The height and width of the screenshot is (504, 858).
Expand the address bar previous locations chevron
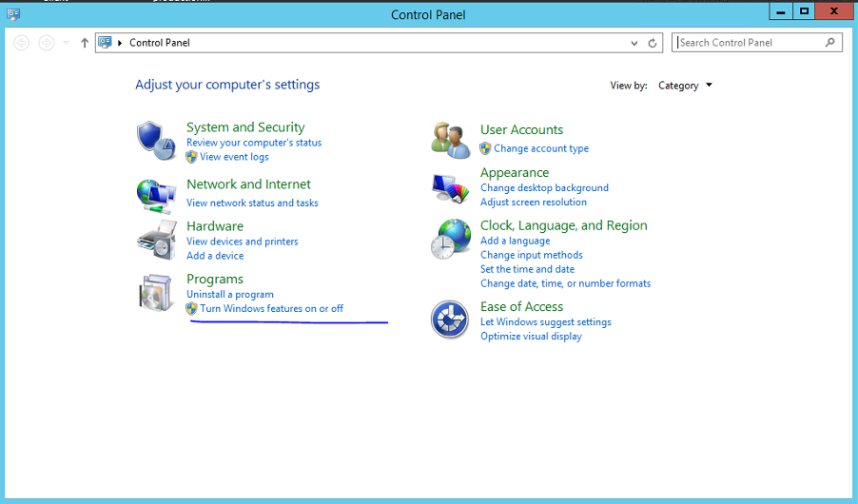tap(634, 43)
